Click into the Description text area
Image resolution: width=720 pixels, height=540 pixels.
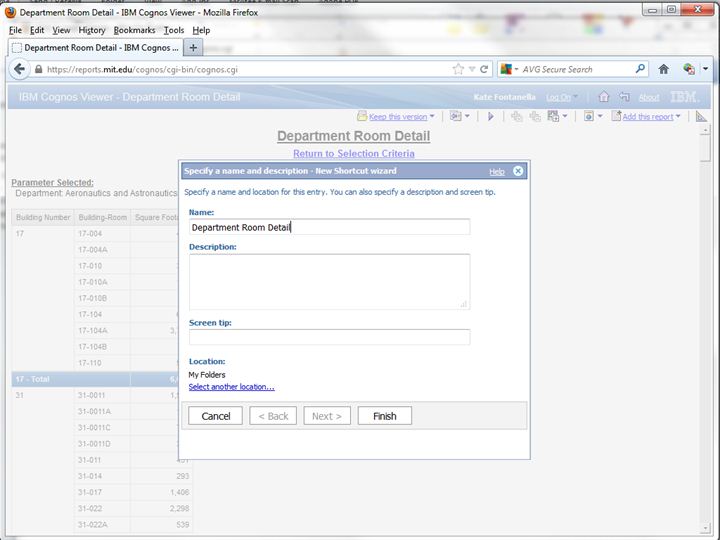pos(329,281)
